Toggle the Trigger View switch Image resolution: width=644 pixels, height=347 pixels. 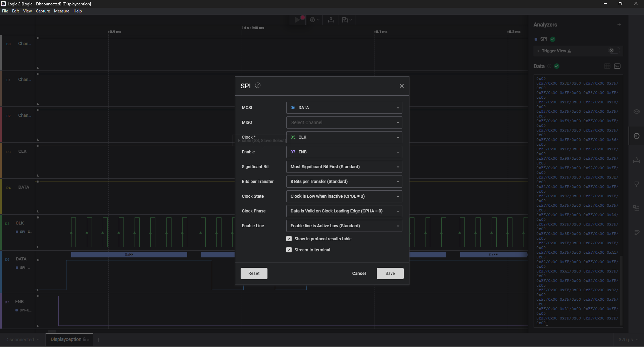point(614,51)
